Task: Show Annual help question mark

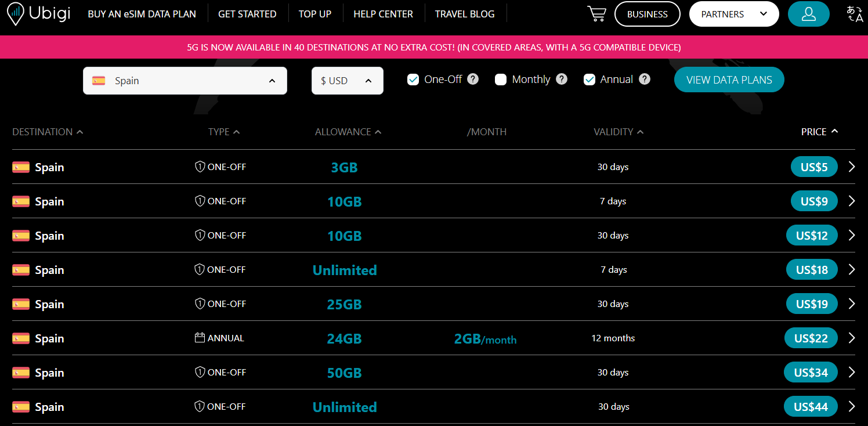Action: [x=645, y=80]
